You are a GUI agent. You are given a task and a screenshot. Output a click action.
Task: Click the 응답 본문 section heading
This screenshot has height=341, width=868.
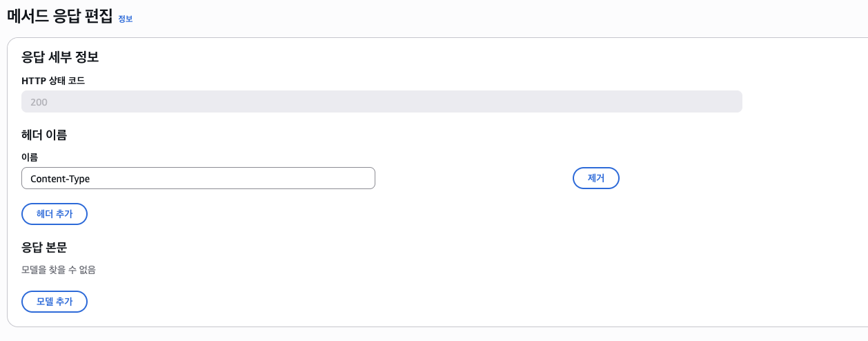[x=44, y=247]
